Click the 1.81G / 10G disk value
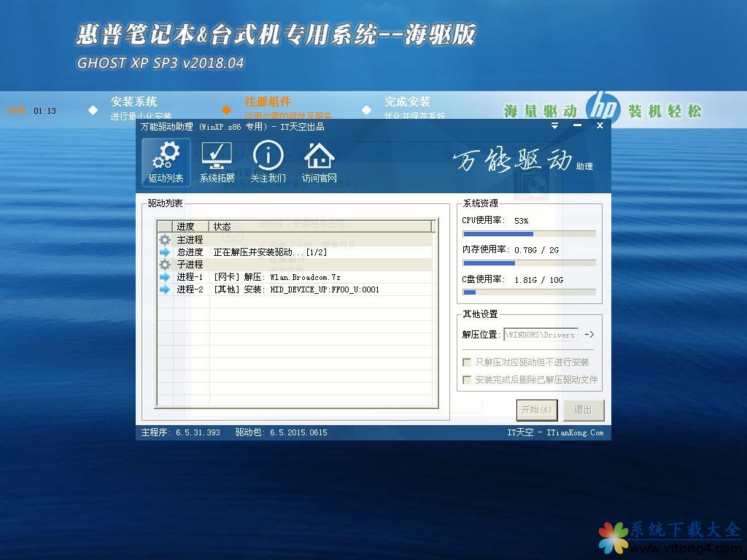Image resolution: width=747 pixels, height=560 pixels. [x=539, y=280]
